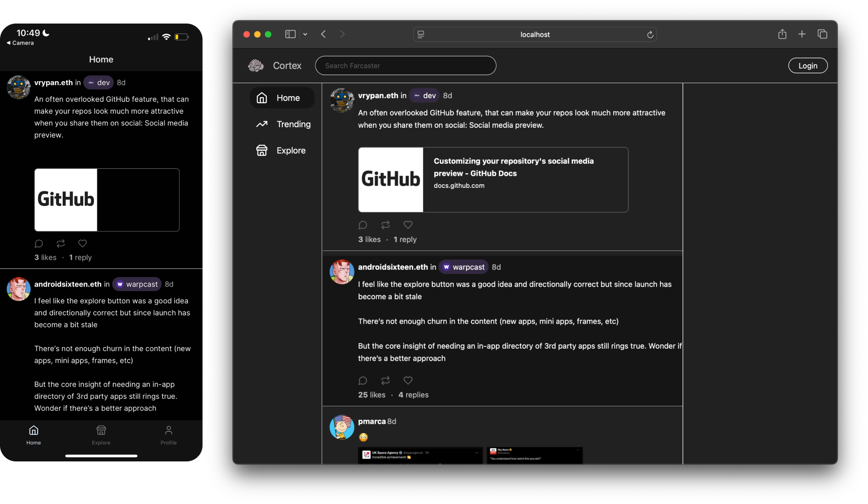Viewport: 868px width, 504px height.
Task: Open the warpcast channel tag in browser
Action: click(x=463, y=267)
